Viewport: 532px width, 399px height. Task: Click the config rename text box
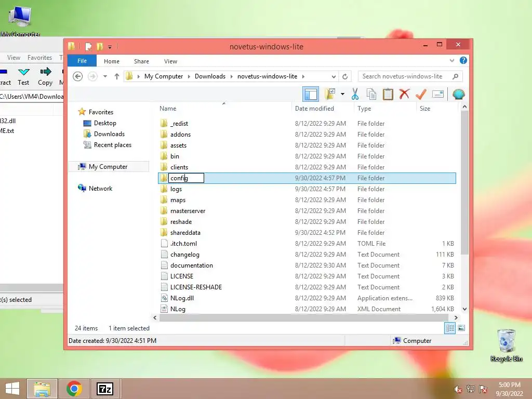[x=187, y=178]
